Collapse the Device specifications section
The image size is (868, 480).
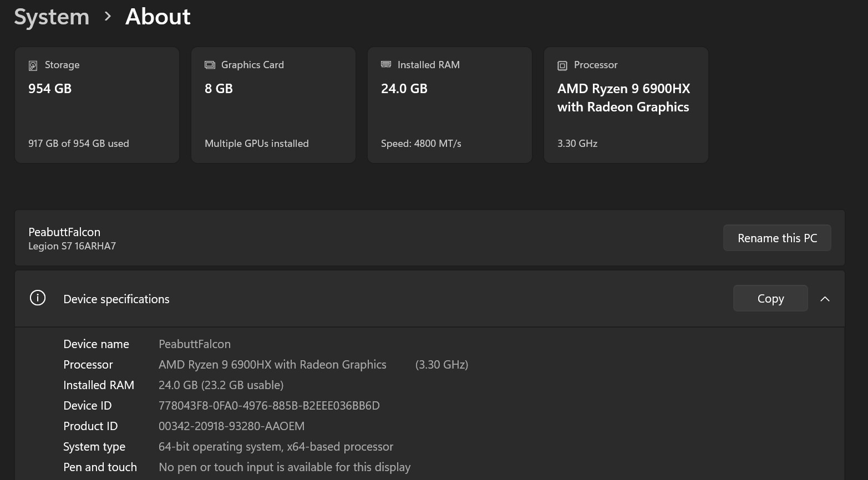(825, 299)
